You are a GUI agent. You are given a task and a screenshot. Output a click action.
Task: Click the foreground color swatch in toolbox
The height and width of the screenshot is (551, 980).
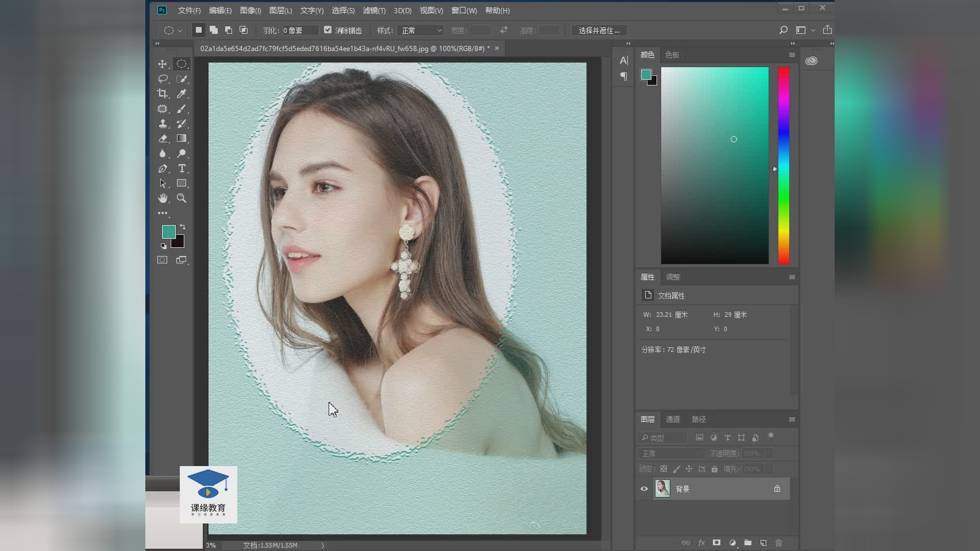(168, 231)
